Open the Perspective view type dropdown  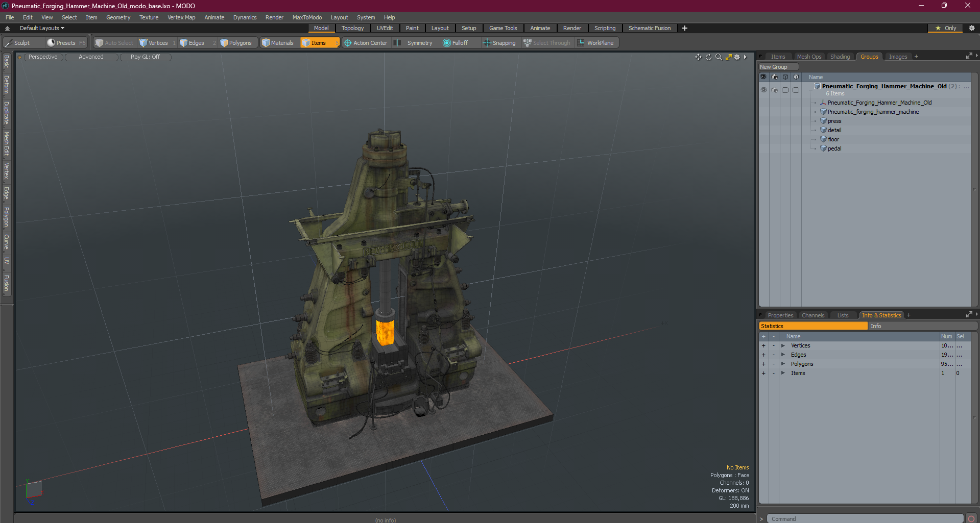43,57
